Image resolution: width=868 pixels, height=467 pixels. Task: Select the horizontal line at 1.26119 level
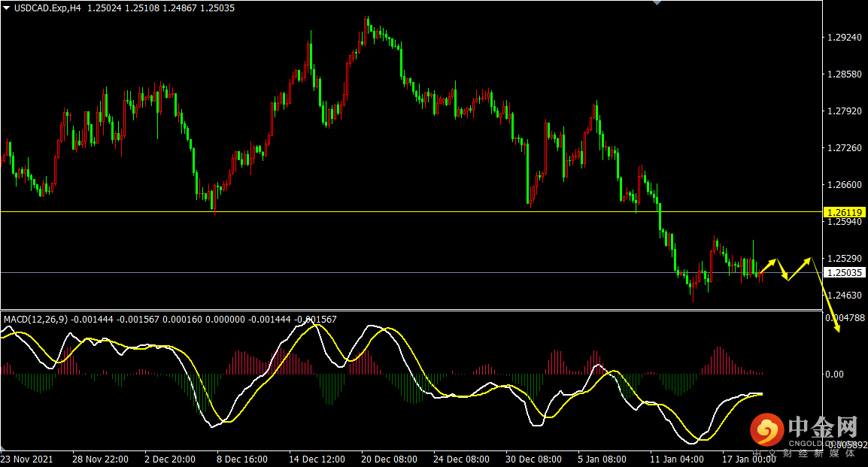tap(376, 212)
